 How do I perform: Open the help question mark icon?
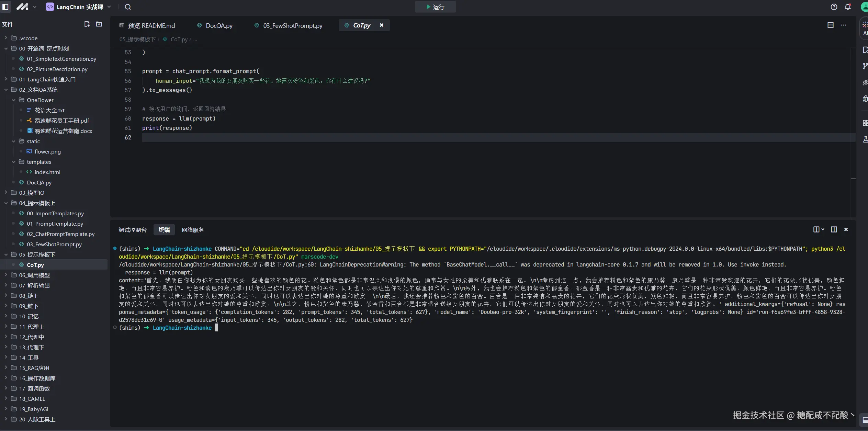coord(834,7)
